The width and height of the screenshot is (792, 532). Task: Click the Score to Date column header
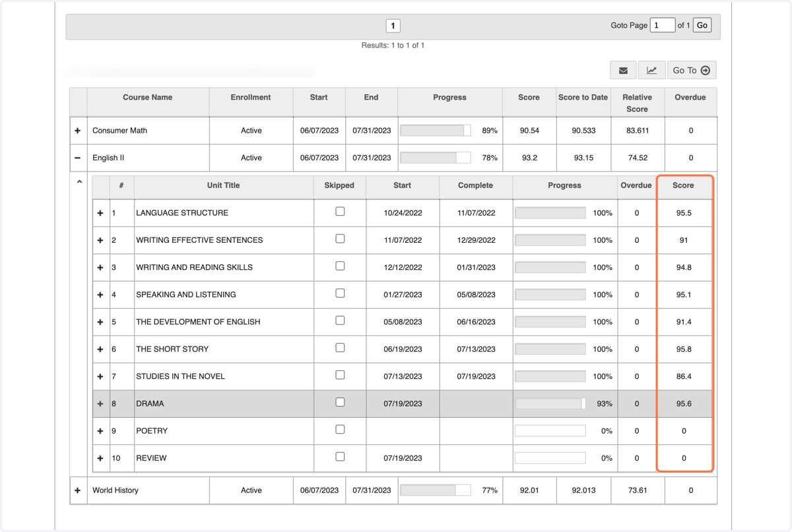click(x=583, y=103)
